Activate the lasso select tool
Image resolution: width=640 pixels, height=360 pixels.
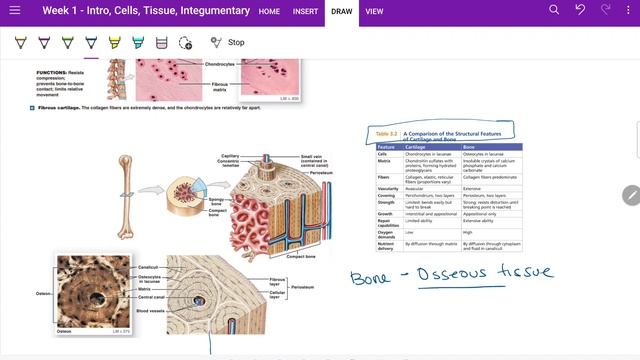coord(185,42)
